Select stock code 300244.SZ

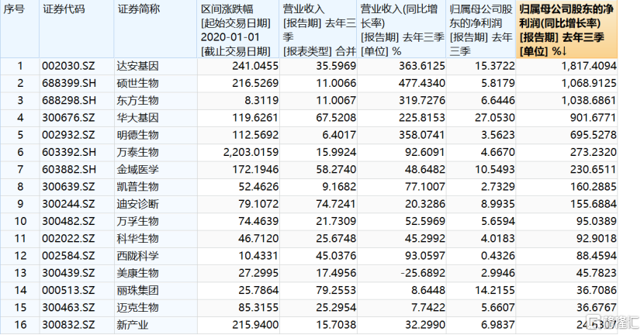pyautogui.click(x=68, y=204)
